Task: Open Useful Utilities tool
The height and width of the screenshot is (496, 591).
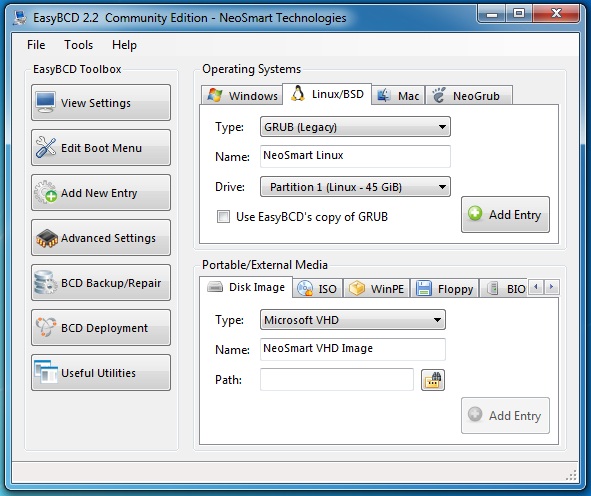Action: 101,373
